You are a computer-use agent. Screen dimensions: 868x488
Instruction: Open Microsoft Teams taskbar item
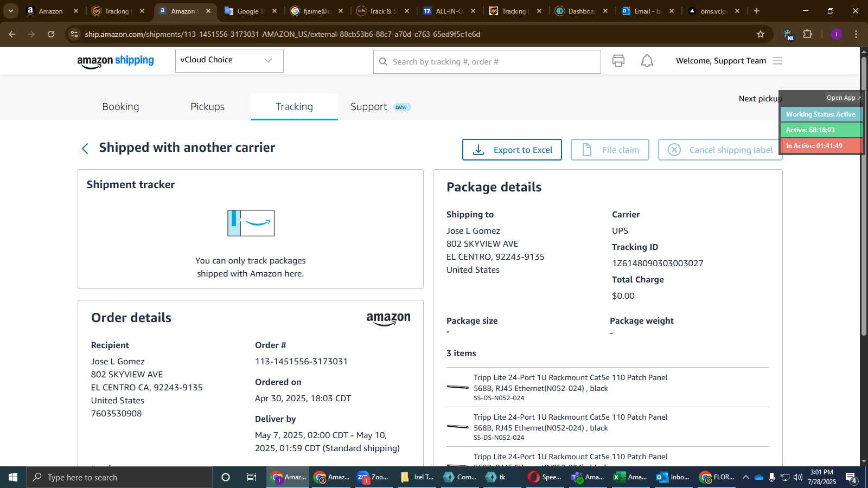coord(587,477)
